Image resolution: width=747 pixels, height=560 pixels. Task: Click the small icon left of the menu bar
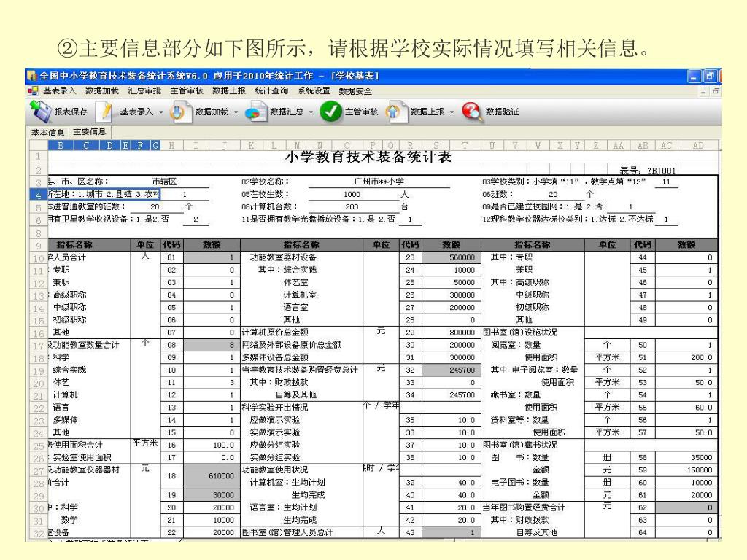32,90
